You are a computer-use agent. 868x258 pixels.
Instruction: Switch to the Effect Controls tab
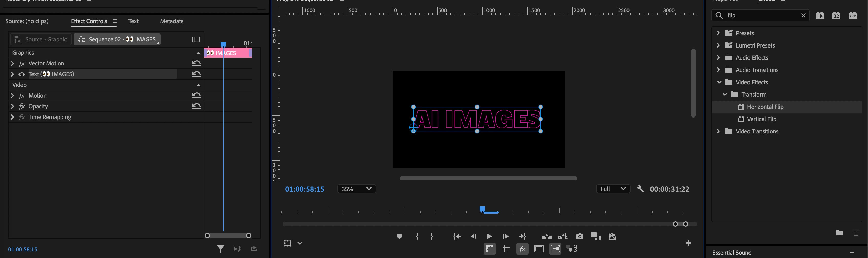[89, 21]
